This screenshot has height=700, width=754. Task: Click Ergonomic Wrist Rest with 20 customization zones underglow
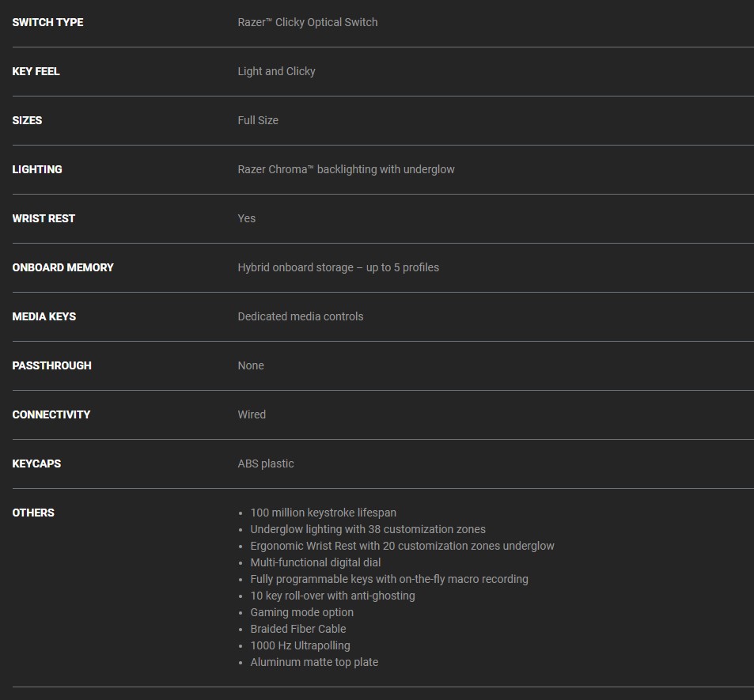point(403,546)
